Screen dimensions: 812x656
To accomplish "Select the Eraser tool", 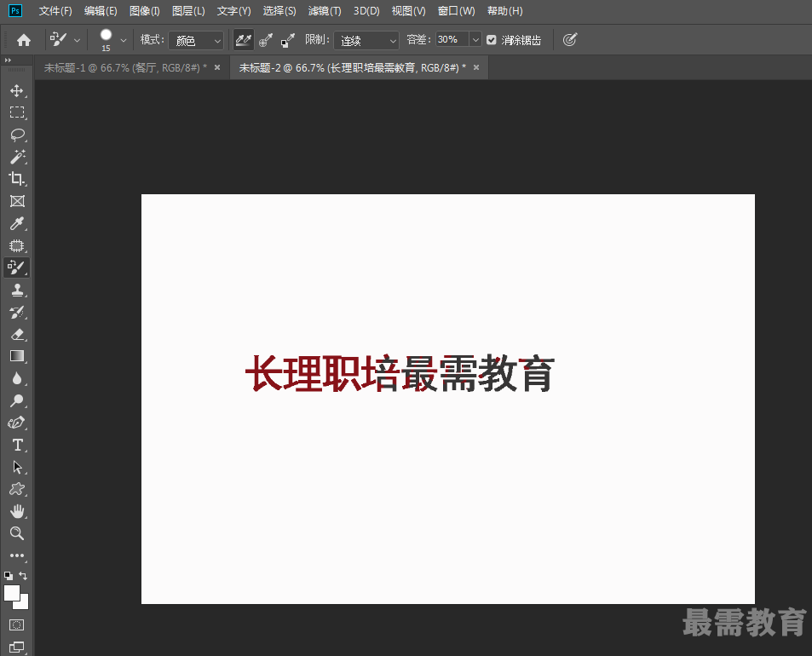I will click(x=16, y=335).
